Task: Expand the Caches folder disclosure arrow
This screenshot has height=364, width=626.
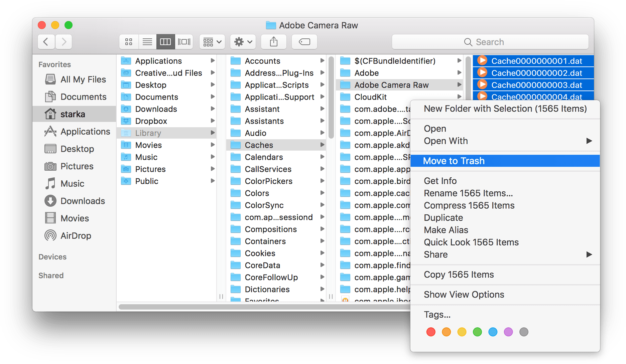Action: point(322,145)
